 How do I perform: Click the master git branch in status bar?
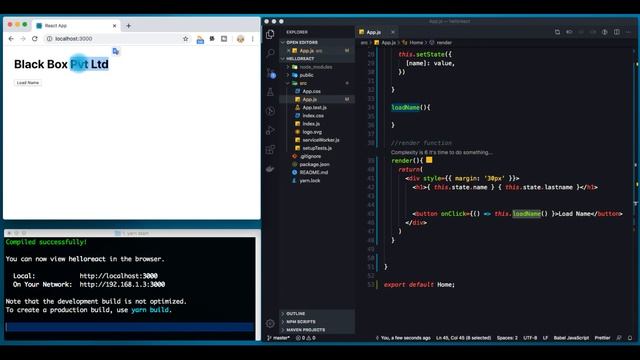pyautogui.click(x=278, y=338)
